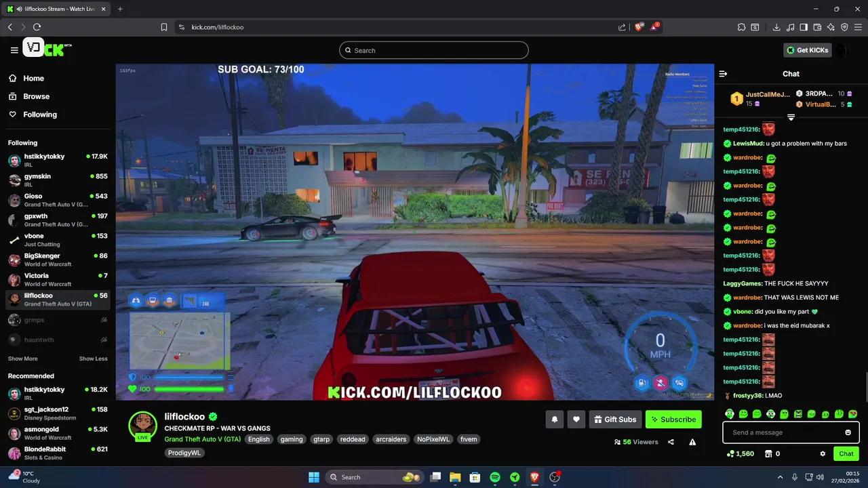Open hstikkytokky in the Following list

(58, 161)
